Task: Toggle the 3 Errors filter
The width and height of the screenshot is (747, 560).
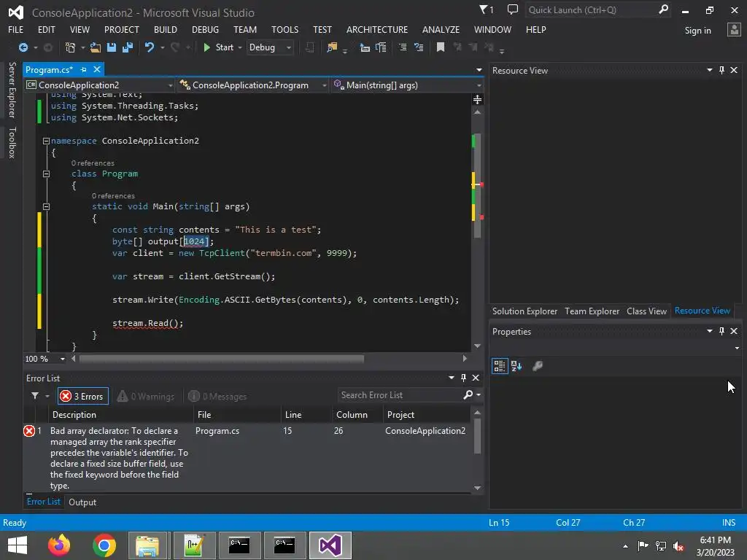Action: coord(83,396)
